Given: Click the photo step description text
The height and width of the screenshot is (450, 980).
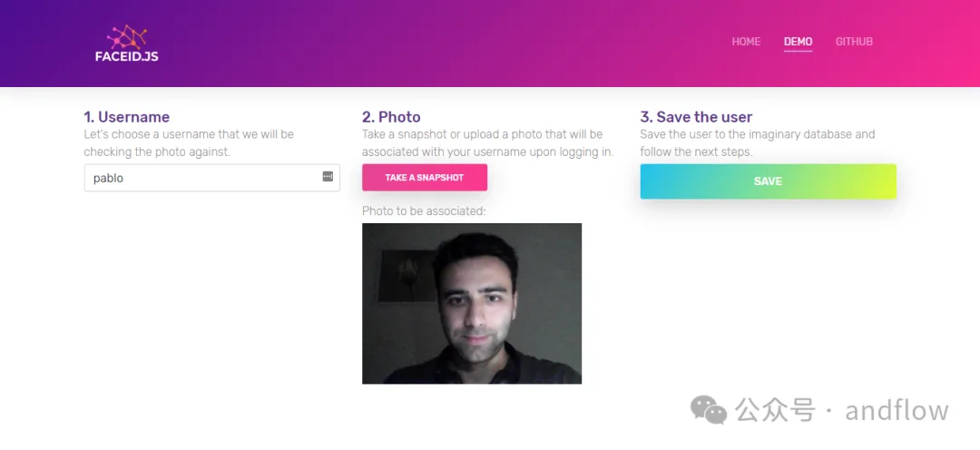Looking at the screenshot, I should click(486, 143).
